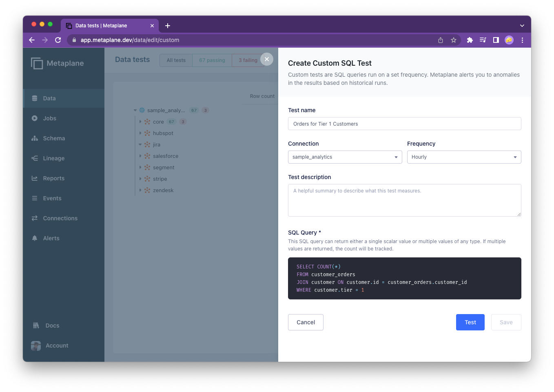Viewport: 554px width, 392px height.
Task: Share this page via share icon
Action: click(x=441, y=40)
